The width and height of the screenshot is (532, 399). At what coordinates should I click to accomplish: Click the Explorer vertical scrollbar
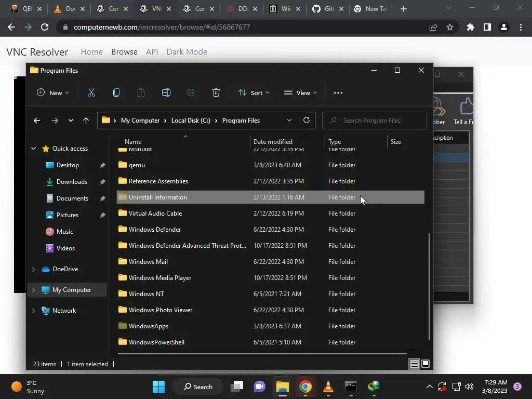point(429,286)
